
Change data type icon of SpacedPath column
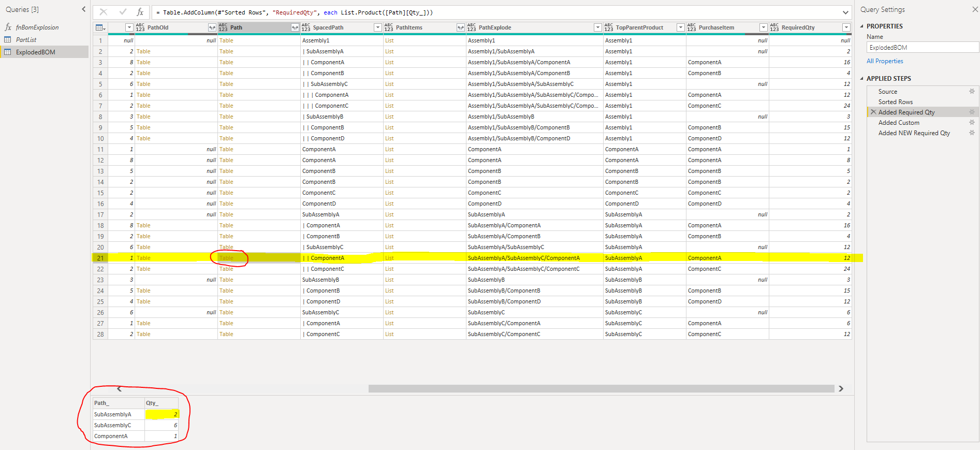(306, 27)
